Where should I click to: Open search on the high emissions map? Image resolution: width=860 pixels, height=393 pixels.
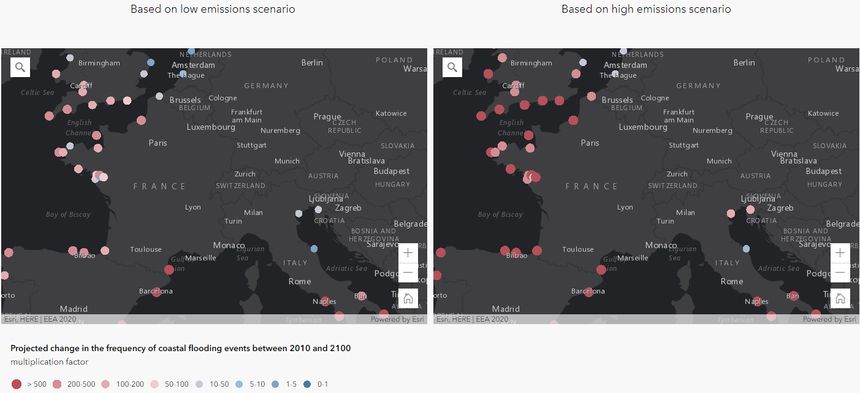(x=452, y=67)
